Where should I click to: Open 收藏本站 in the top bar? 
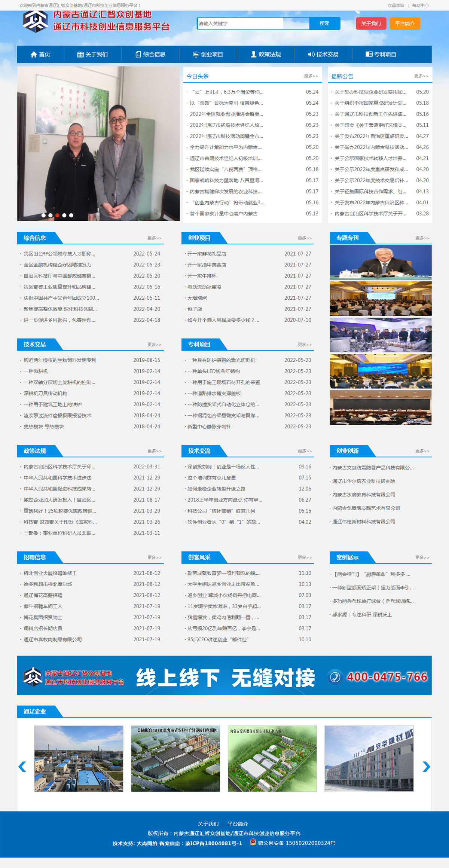click(x=396, y=6)
